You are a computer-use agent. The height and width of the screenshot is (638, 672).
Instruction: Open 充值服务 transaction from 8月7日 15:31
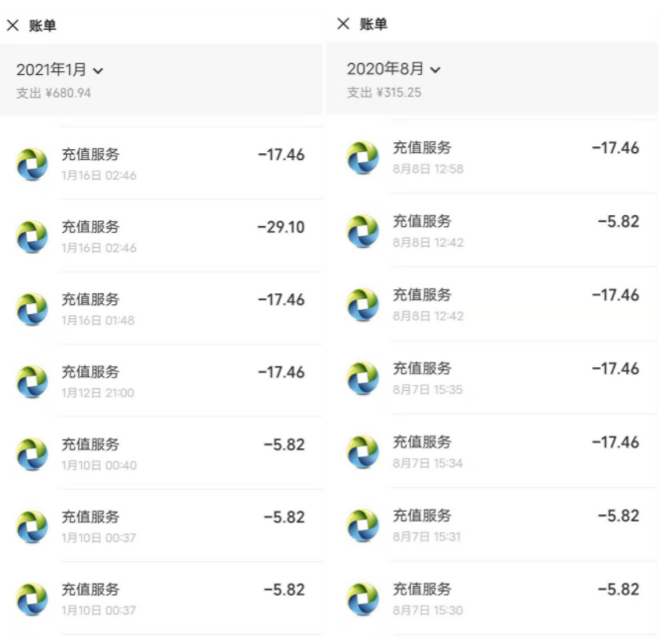click(x=493, y=524)
